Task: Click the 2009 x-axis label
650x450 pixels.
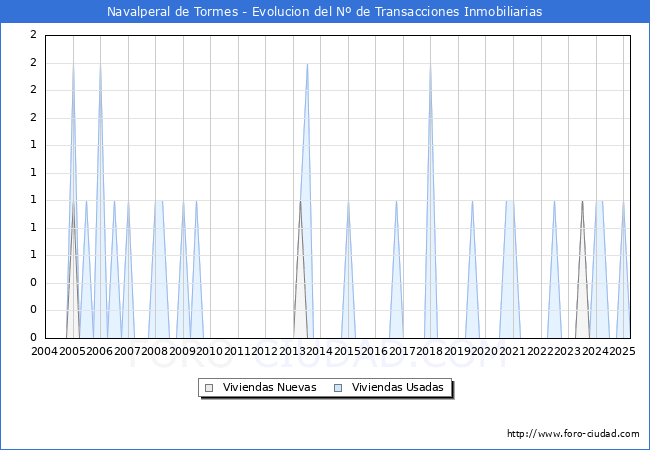Action: 182,351
